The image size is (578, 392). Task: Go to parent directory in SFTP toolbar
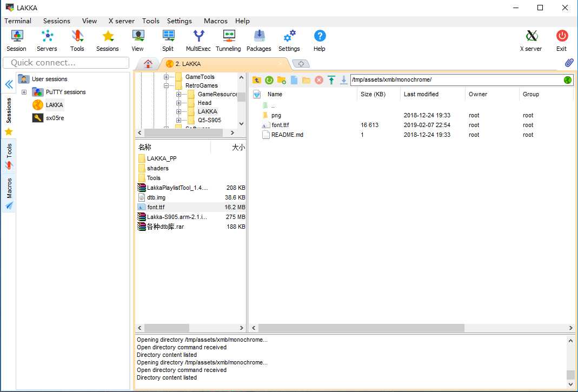[257, 80]
